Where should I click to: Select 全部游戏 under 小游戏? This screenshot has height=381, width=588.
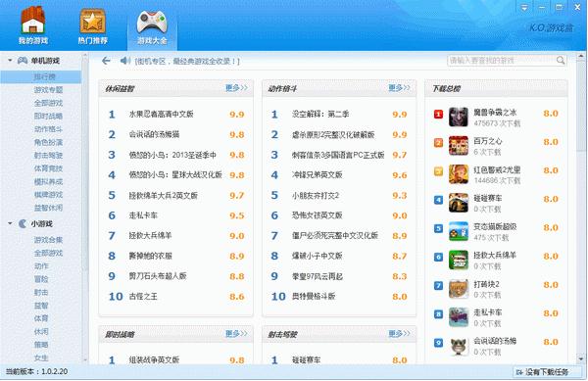coord(48,253)
